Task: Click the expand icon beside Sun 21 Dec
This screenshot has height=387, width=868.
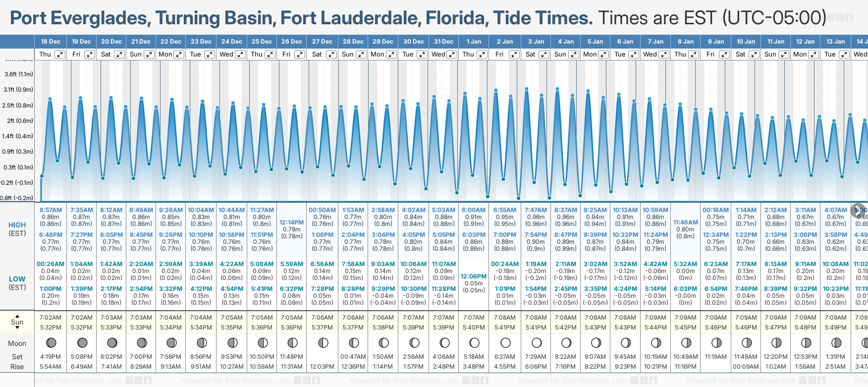Action: point(149,55)
